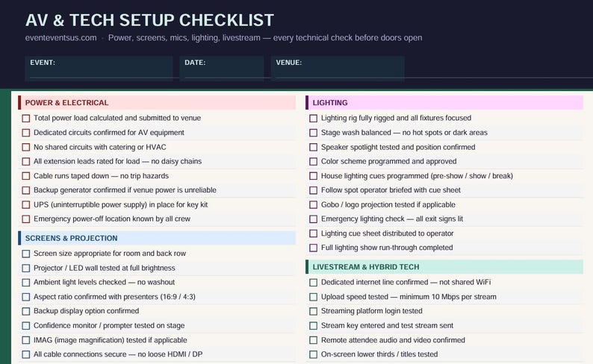593x364 pixels.
Task: Tick 'Emergency lighting check' checkbox
Action: point(313,219)
